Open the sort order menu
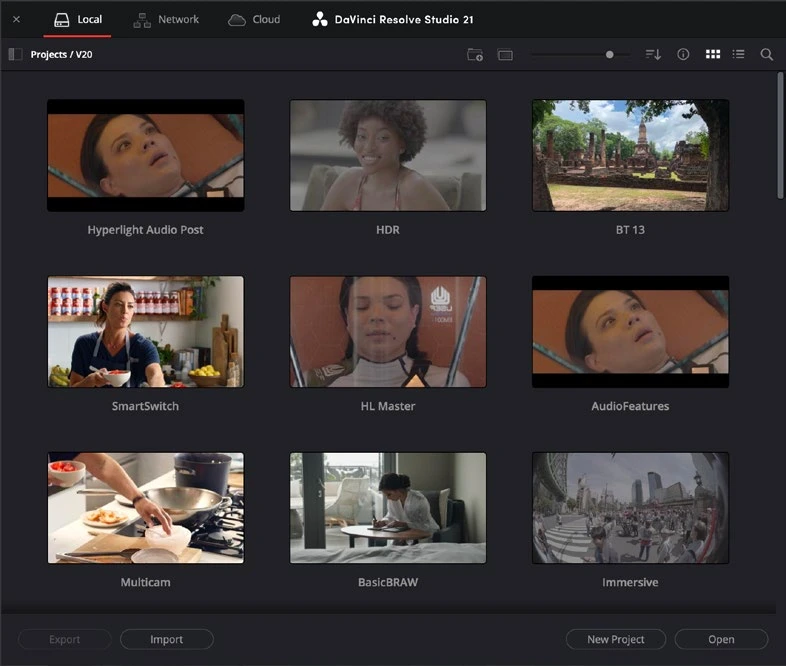 point(653,54)
